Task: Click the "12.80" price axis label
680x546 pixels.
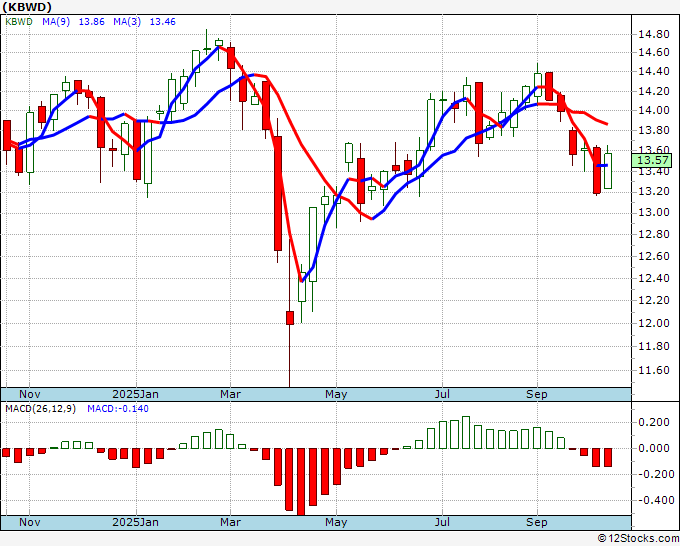Action: click(x=654, y=235)
